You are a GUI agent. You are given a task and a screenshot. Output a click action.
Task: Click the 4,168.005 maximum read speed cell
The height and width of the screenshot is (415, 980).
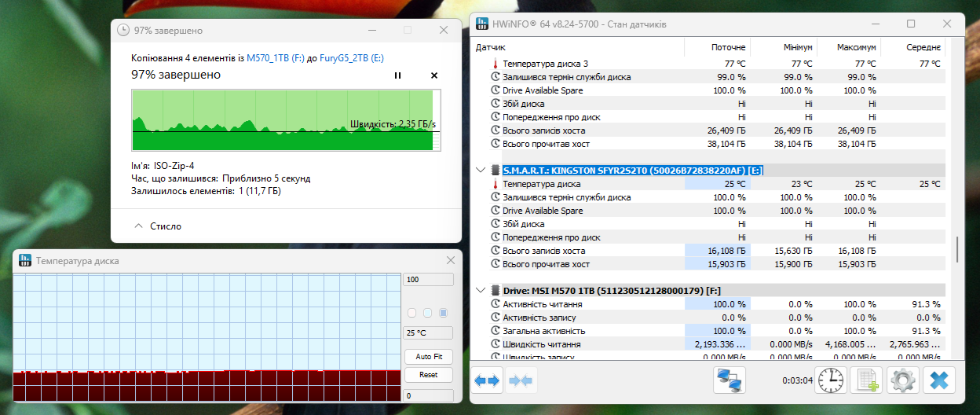pyautogui.click(x=849, y=344)
